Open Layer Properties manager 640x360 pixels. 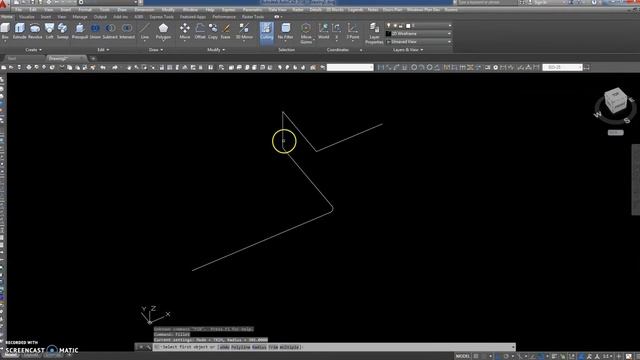coord(374,33)
